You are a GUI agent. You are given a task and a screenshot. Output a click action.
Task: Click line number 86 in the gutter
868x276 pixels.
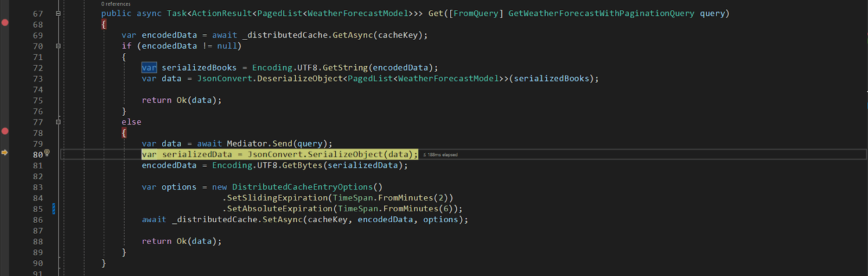(x=37, y=220)
